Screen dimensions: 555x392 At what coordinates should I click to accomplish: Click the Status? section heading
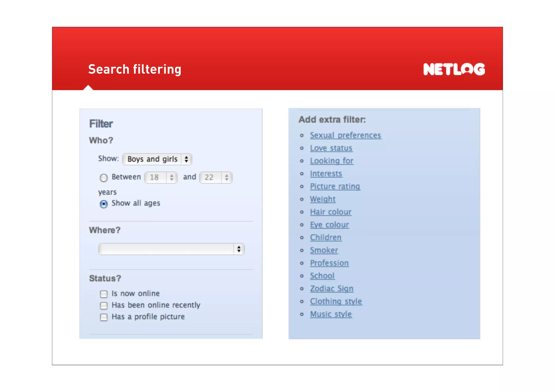click(105, 278)
